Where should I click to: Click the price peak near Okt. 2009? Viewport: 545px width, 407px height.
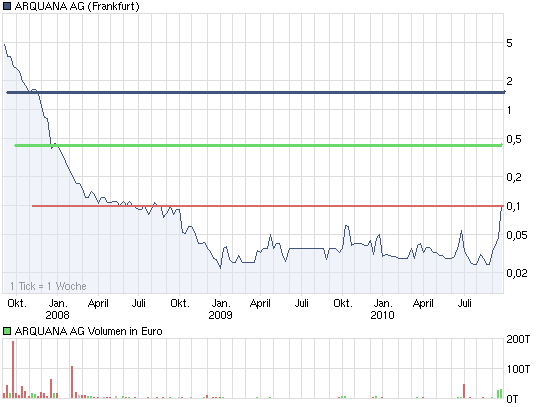pyautogui.click(x=347, y=226)
